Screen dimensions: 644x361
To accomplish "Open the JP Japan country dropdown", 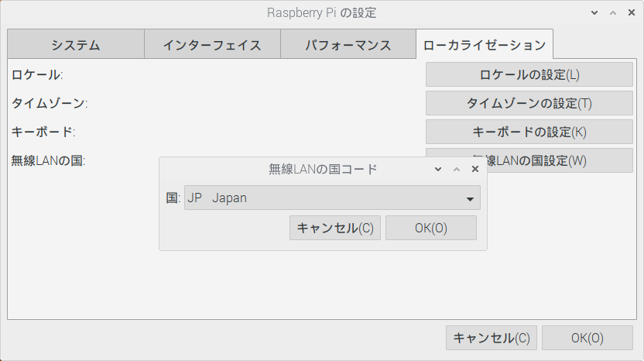I will (x=332, y=198).
